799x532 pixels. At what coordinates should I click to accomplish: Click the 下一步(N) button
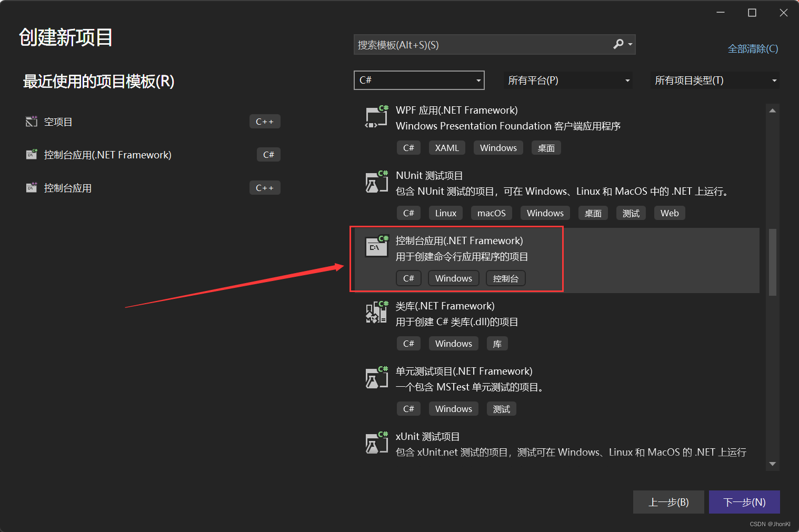click(744, 502)
